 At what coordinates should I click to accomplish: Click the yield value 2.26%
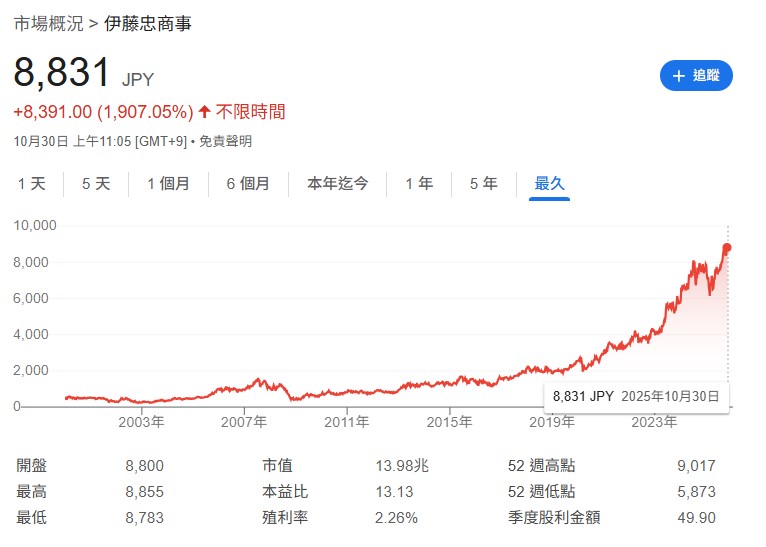396,518
